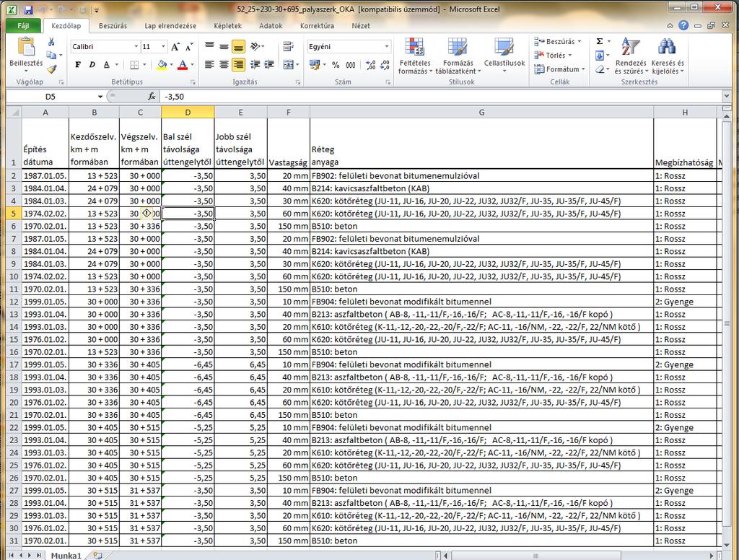Toggle bottom vertical alignment

pyautogui.click(x=238, y=46)
